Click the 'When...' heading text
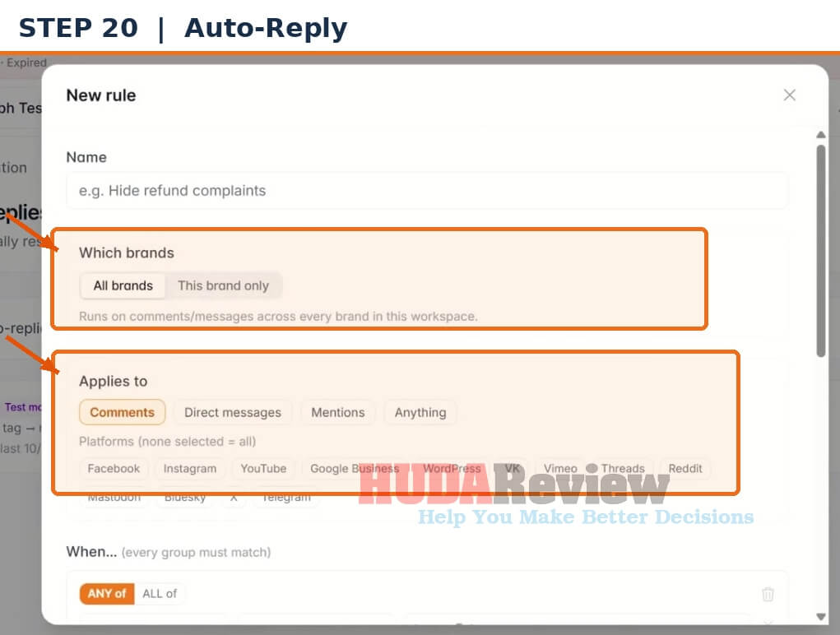The height and width of the screenshot is (635, 840). pos(91,551)
